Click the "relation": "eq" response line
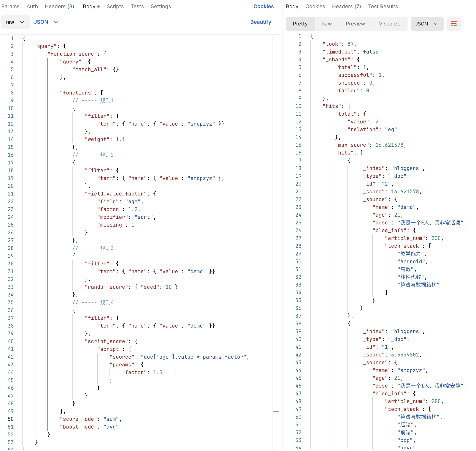Screen dimensions: 476x451 point(372,129)
